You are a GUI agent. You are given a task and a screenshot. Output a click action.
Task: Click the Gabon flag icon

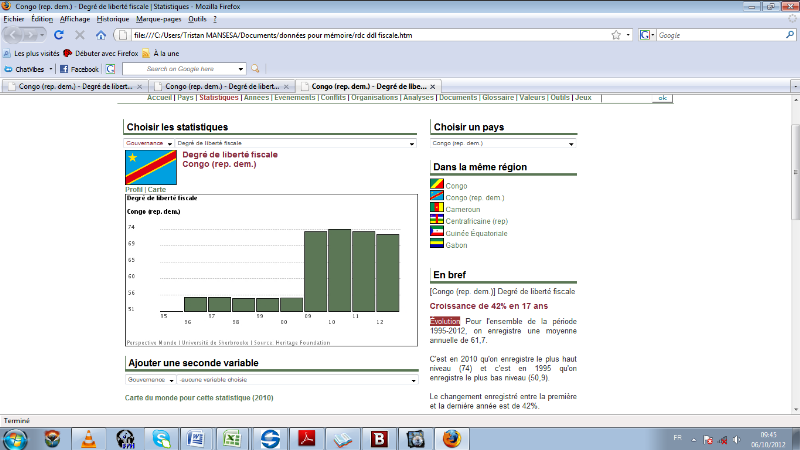coord(437,244)
